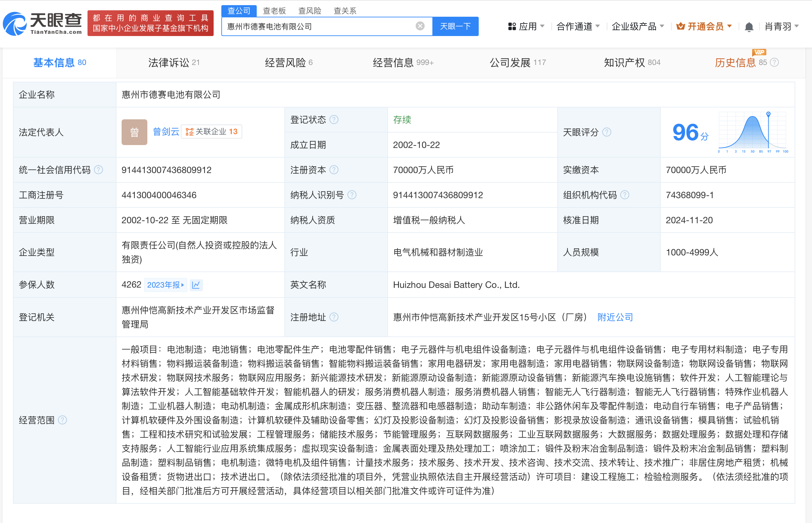
Task: Click help icon beside 经营范围
Action: point(62,420)
